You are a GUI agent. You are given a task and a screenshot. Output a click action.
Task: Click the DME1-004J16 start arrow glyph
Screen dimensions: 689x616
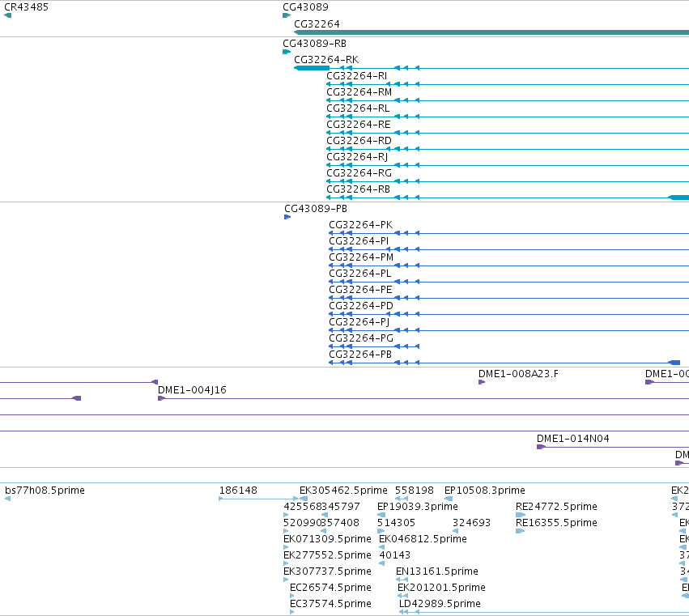coord(161,398)
